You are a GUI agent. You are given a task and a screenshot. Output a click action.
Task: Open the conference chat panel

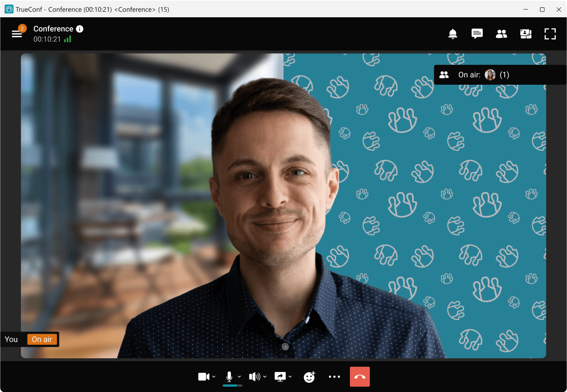point(477,34)
